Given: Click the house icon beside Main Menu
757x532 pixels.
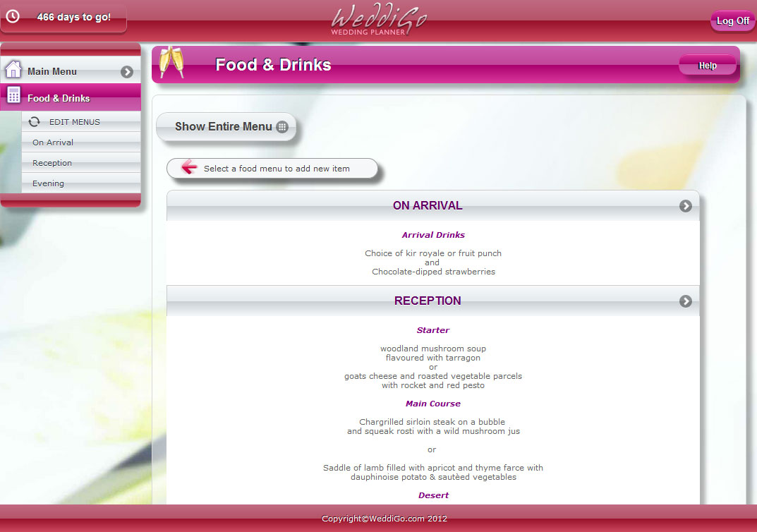Looking at the screenshot, I should point(13,71).
